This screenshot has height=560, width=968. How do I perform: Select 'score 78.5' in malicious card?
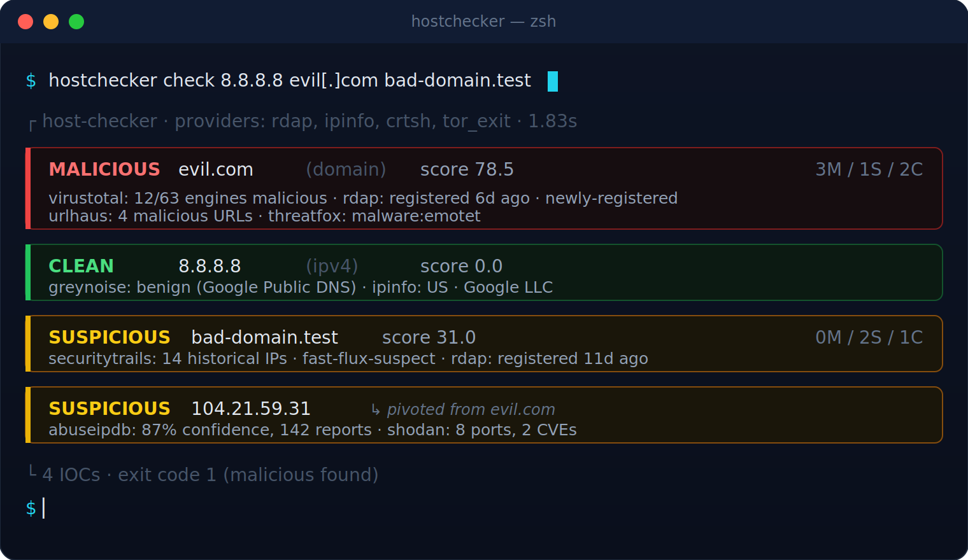(467, 169)
